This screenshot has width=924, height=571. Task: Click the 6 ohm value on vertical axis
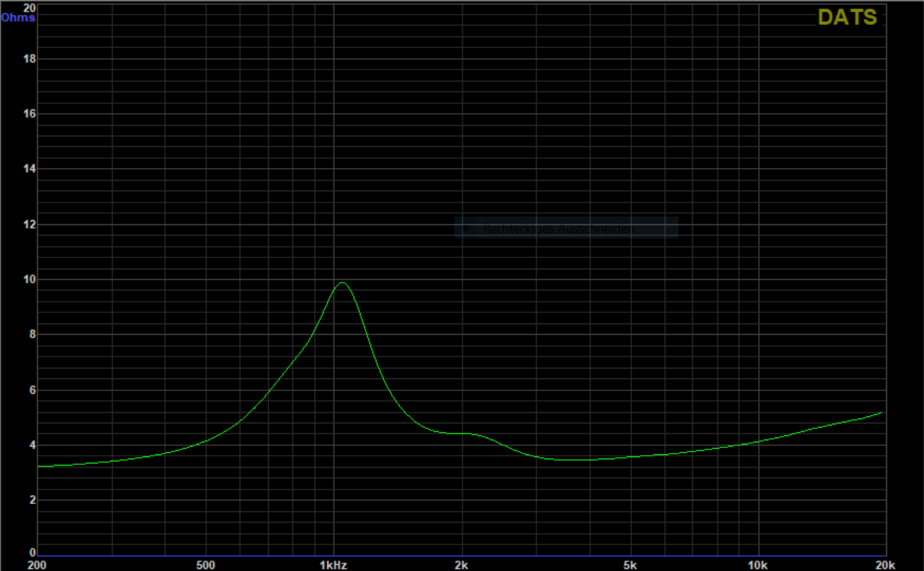point(32,390)
